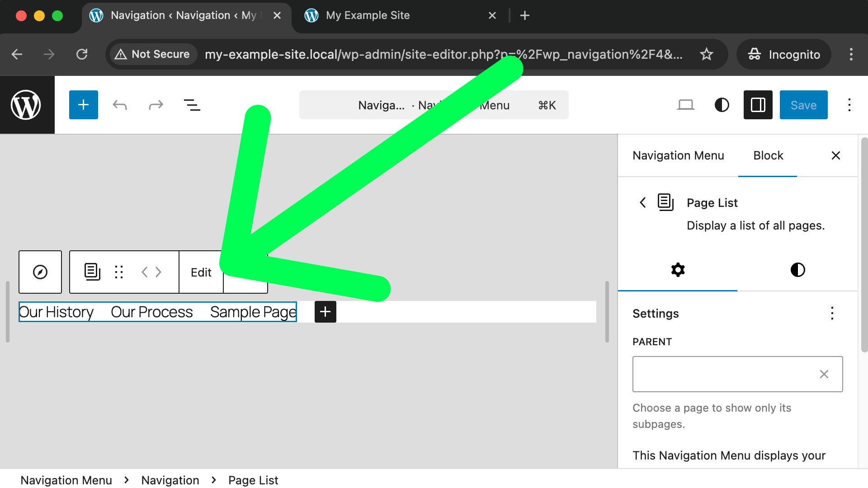Switch to the block Styles half-circle tab
Viewport: 868px width, 488px height.
tap(797, 270)
